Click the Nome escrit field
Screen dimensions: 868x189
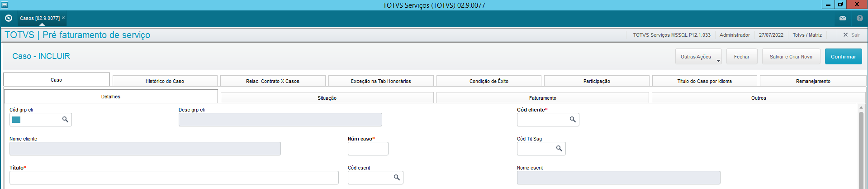coord(618,178)
